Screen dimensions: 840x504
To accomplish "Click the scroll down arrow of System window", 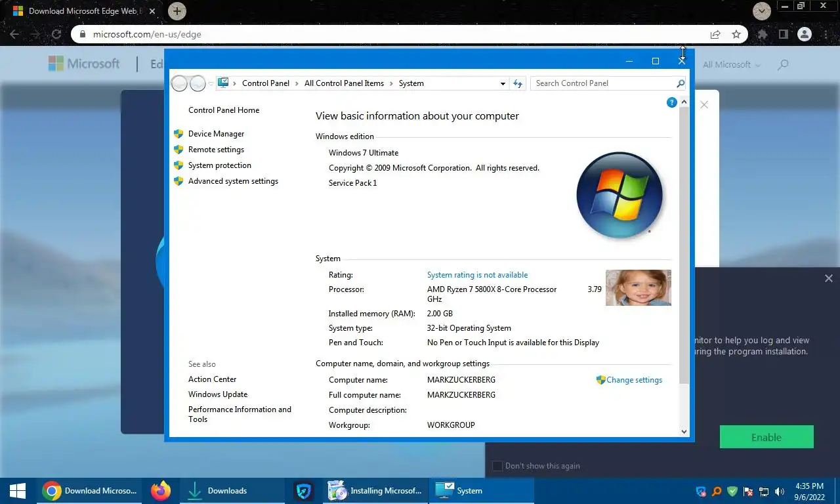I will coord(684,431).
